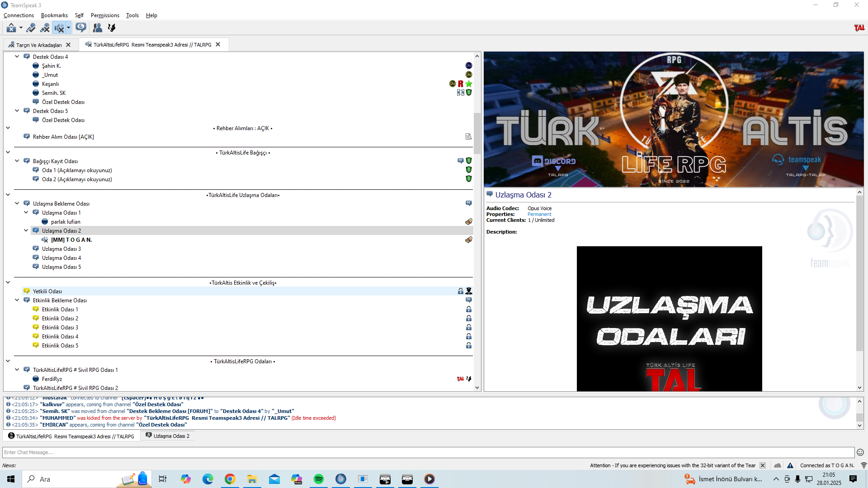Open Spotify from the Windows taskbar
868x488 pixels.
click(319, 479)
